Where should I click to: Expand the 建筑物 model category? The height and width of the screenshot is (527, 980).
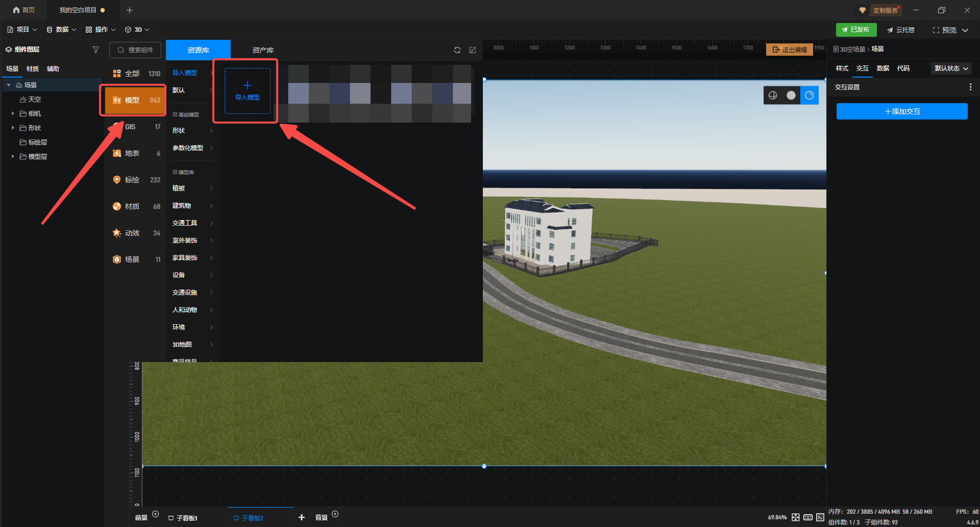[x=192, y=206]
